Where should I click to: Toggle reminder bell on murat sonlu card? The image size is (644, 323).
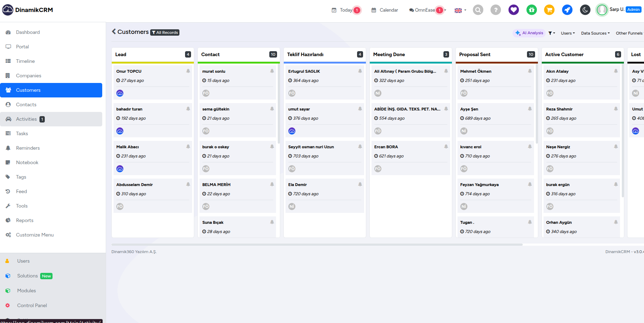point(272,71)
